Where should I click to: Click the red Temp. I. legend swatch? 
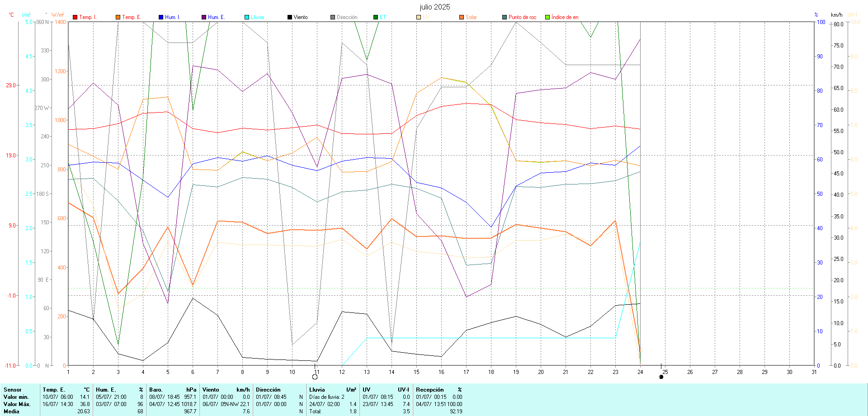click(x=75, y=17)
